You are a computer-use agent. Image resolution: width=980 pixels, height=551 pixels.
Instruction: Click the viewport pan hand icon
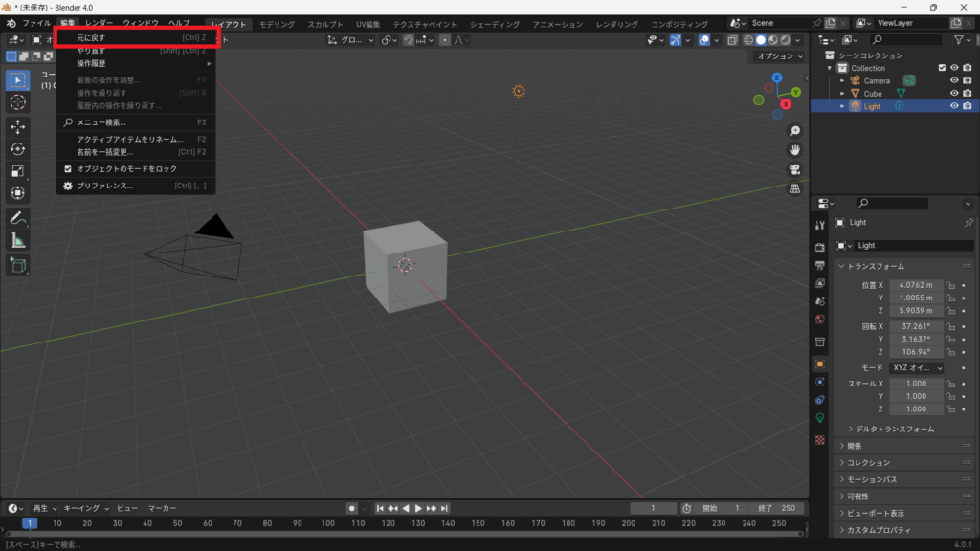(x=794, y=150)
